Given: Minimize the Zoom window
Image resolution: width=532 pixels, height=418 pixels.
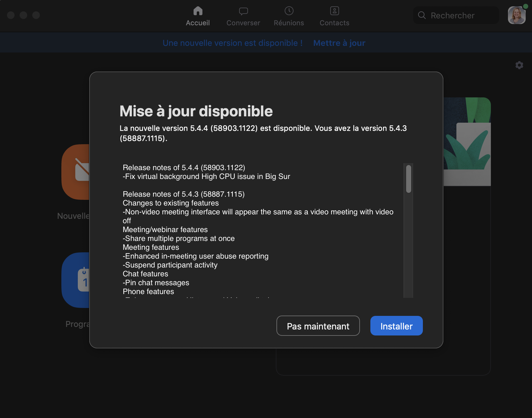Looking at the screenshot, I should click(23, 15).
